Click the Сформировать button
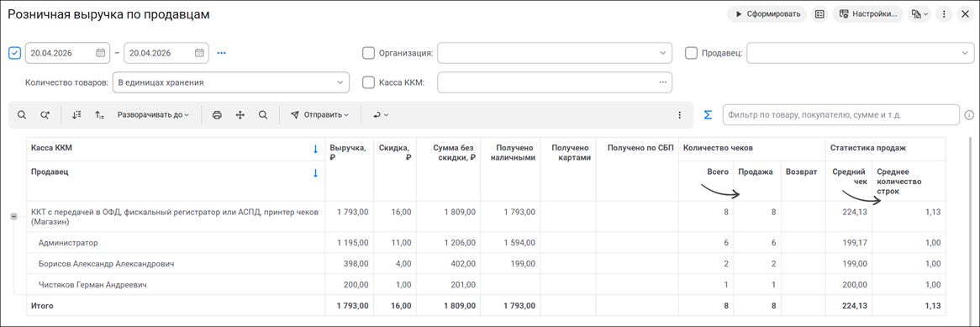Screen dimensions: 980x327 [767, 13]
